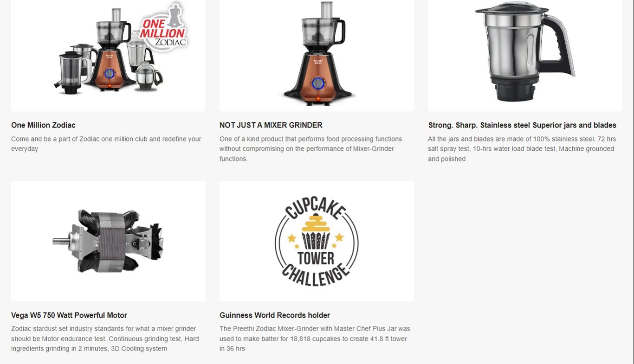Click "Vega W5 750 Watt Powerful Motor" heading

(x=69, y=315)
